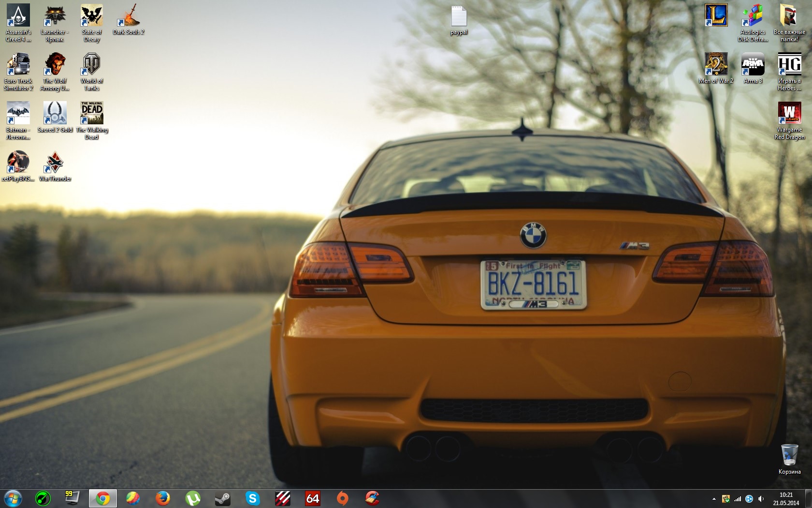Screen dimensions: 812x508
Task: Click the blue globe tray icon
Action: [x=749, y=499]
